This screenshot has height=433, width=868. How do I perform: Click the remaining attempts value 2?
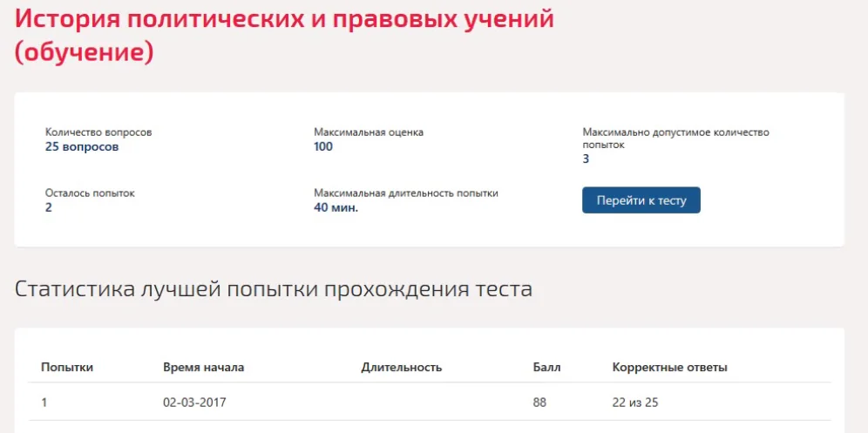click(x=49, y=208)
